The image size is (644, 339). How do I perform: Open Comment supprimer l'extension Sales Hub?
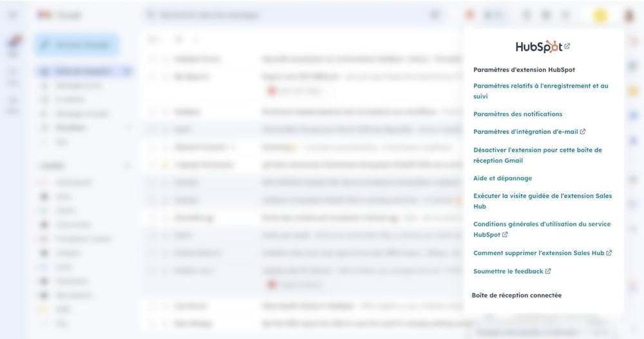542,253
